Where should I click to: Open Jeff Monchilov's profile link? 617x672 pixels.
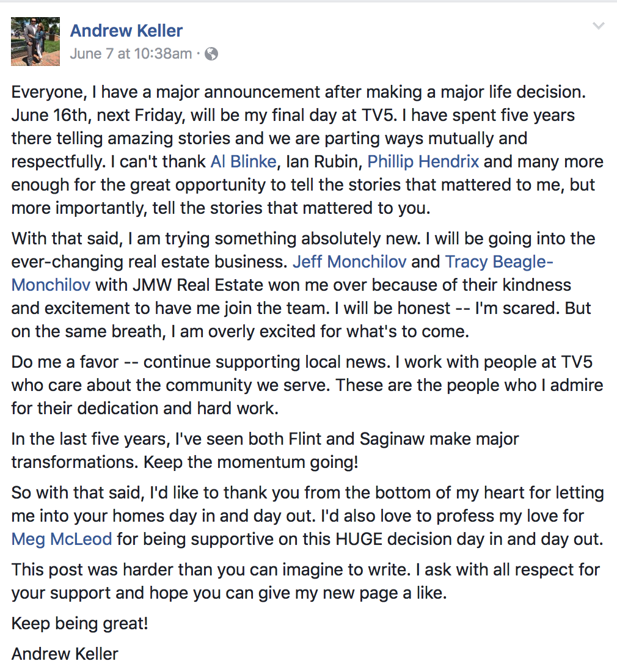tap(349, 262)
